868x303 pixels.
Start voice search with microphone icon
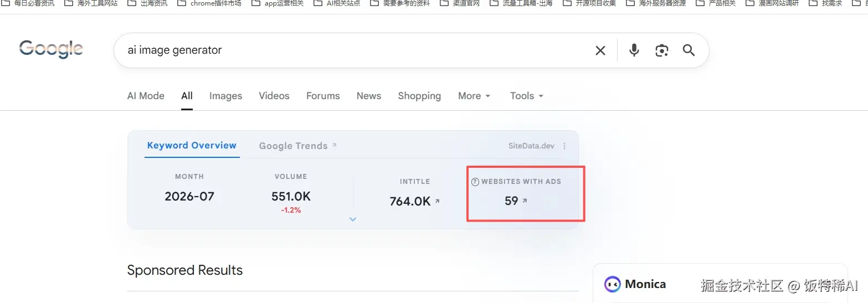click(x=634, y=50)
